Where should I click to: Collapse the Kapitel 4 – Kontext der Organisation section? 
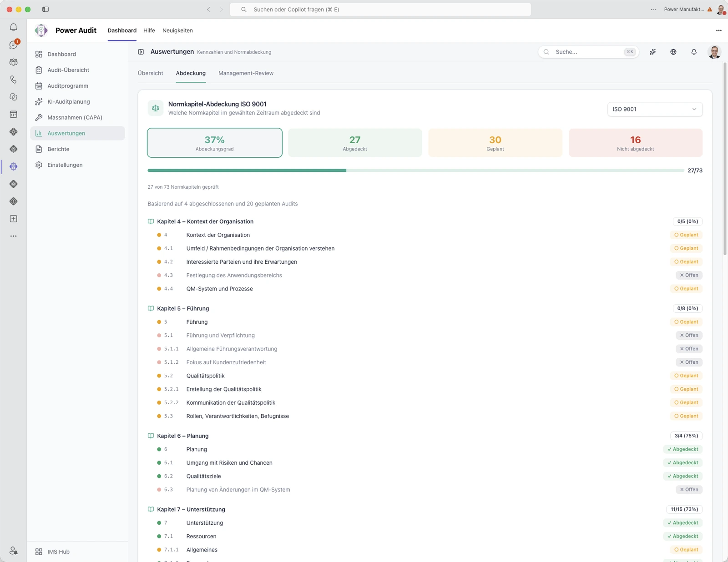click(205, 221)
